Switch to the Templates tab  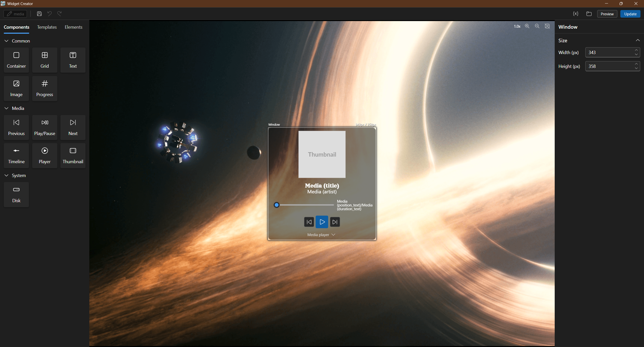pos(47,27)
